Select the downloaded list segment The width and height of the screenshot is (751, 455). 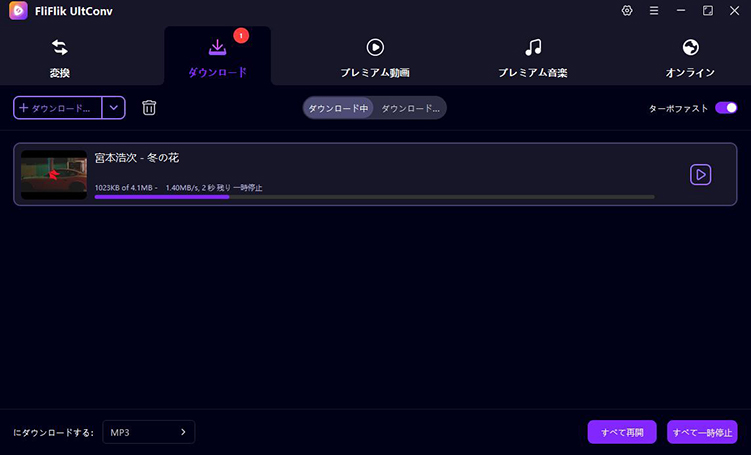point(410,108)
